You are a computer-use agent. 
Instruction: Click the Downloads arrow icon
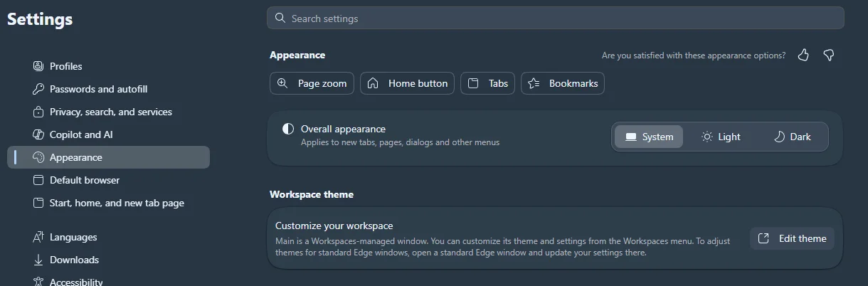click(x=38, y=260)
